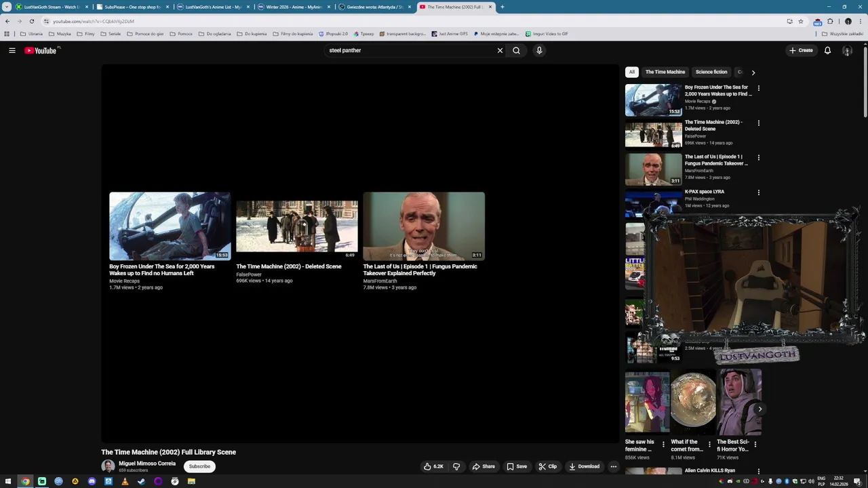Screen dimensions: 868x488
Task: Reload the page
Action: click(x=31, y=21)
